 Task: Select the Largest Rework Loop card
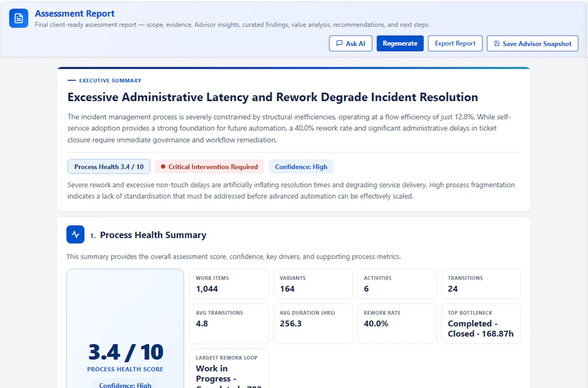tap(229, 368)
